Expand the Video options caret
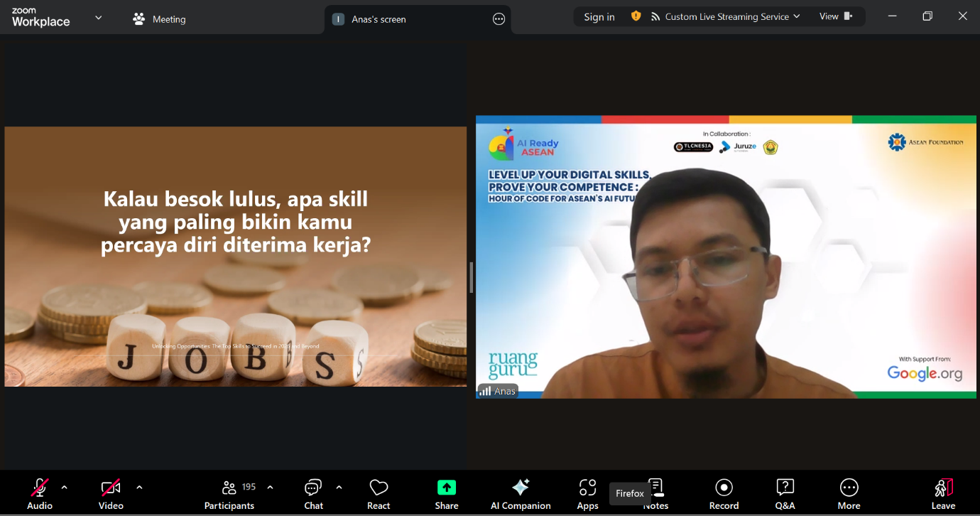Image resolution: width=980 pixels, height=516 pixels. point(139,488)
